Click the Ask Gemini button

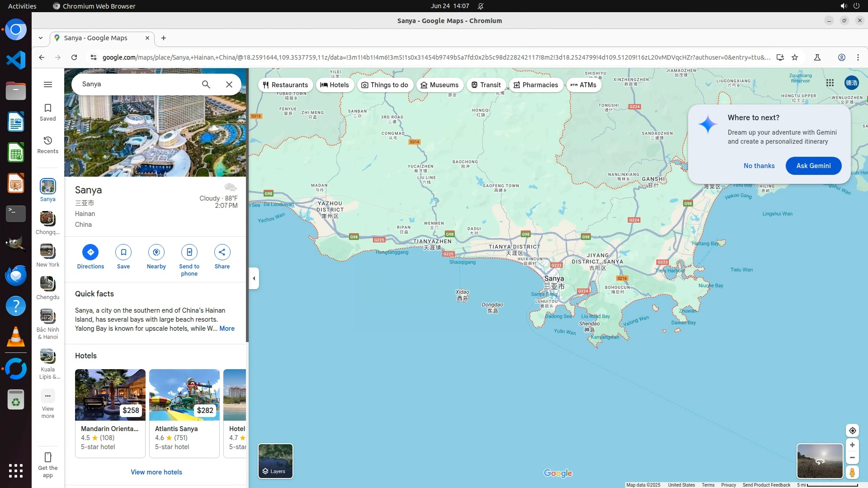click(x=813, y=166)
